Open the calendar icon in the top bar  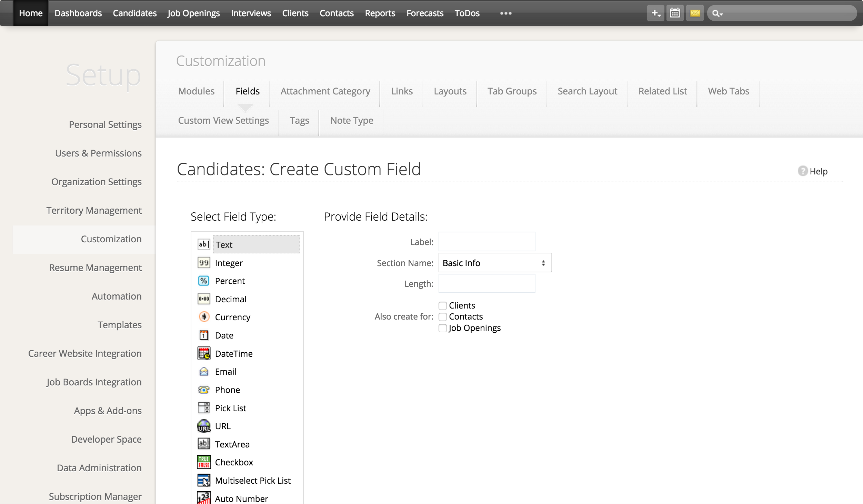[x=675, y=13]
